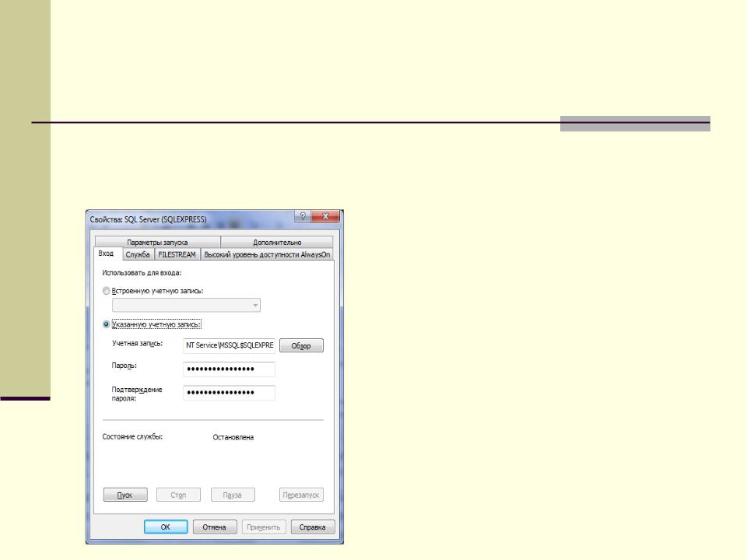747x560 pixels.
Task: Select the built-in account radio button
Action: [x=107, y=290]
